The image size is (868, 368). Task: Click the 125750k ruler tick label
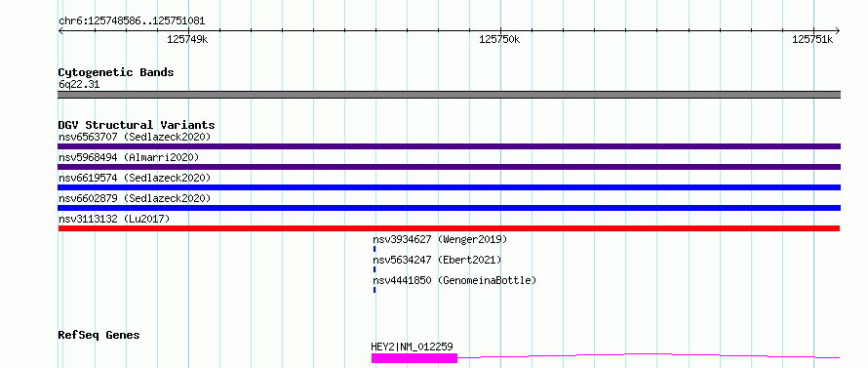point(499,39)
